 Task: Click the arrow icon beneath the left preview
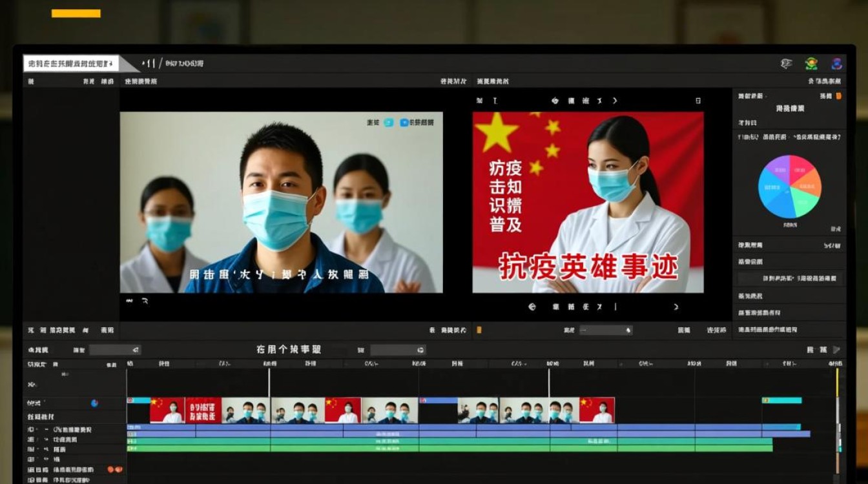[x=145, y=301]
